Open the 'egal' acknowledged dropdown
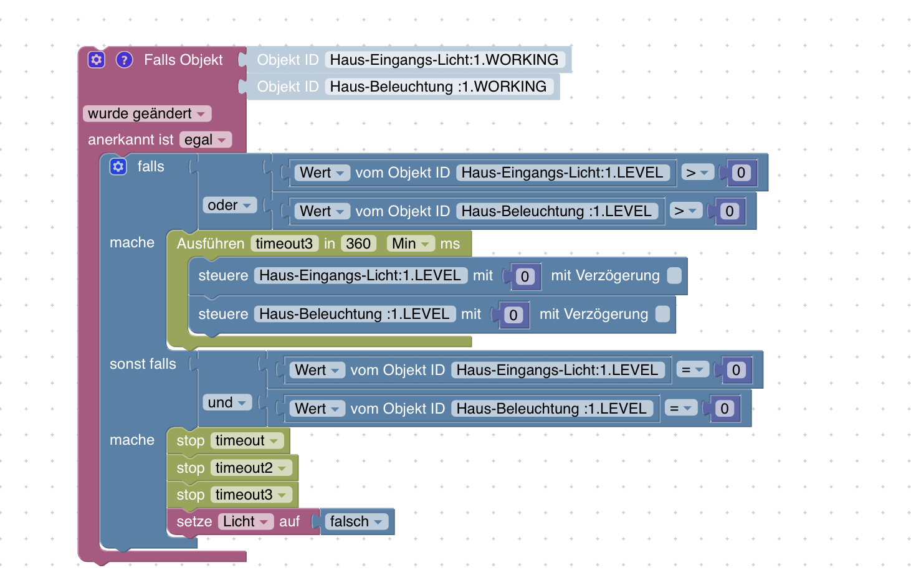 coord(206,140)
